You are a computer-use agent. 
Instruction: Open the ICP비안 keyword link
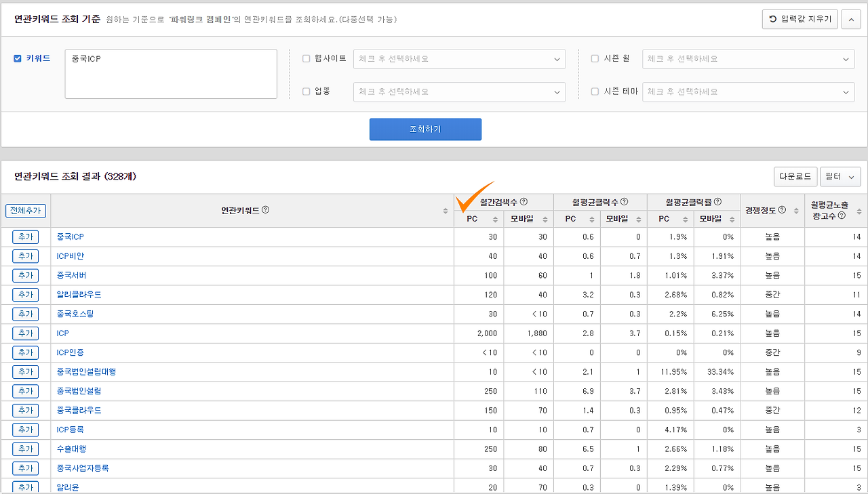(71, 256)
